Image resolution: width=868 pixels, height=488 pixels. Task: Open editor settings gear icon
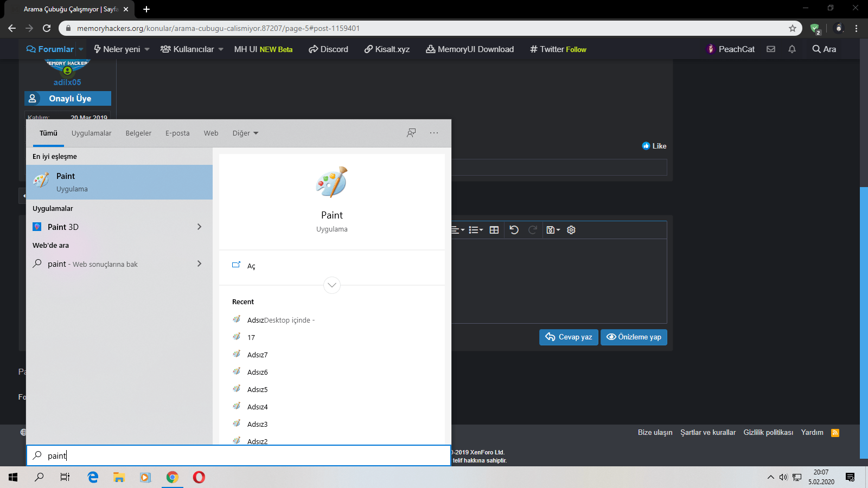[x=571, y=230]
